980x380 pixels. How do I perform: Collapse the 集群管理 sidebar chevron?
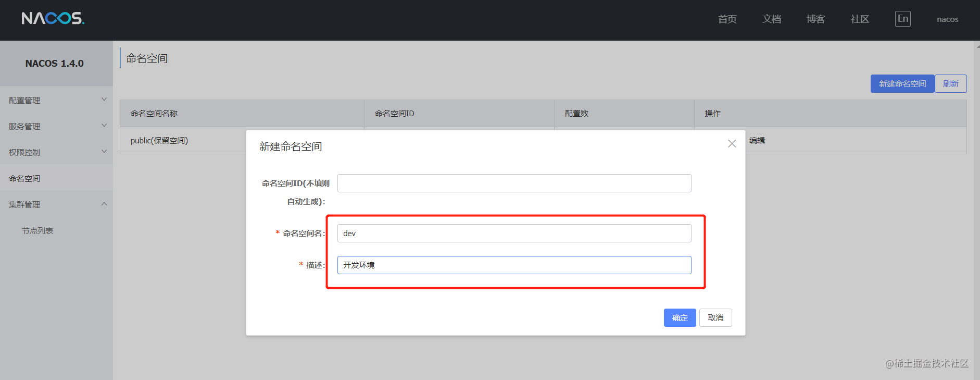(x=104, y=204)
